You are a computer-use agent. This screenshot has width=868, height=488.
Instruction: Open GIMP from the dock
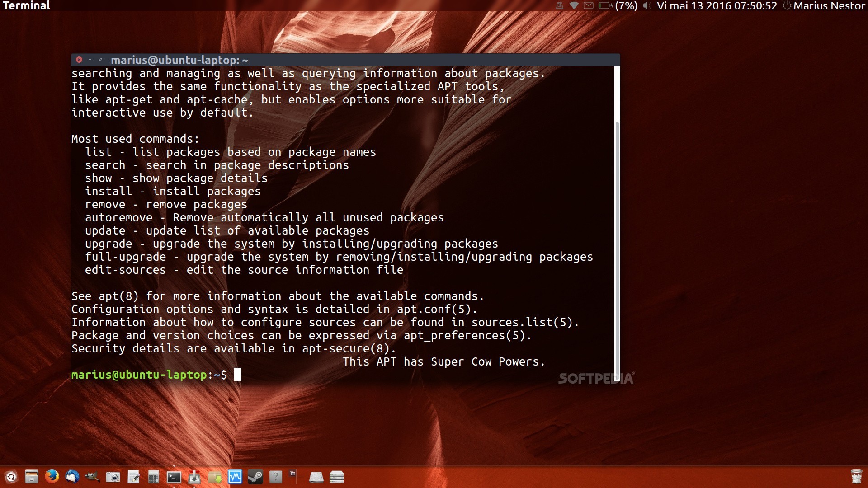pos(93,477)
